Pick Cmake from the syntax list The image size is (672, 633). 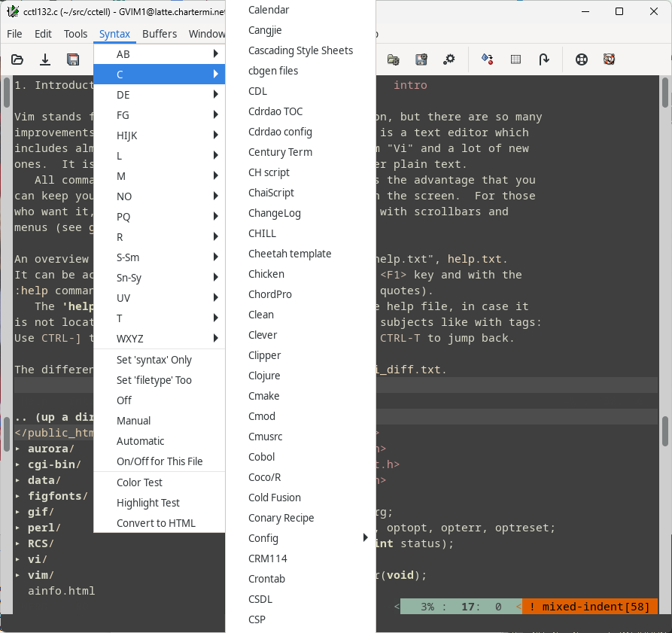coord(300,396)
